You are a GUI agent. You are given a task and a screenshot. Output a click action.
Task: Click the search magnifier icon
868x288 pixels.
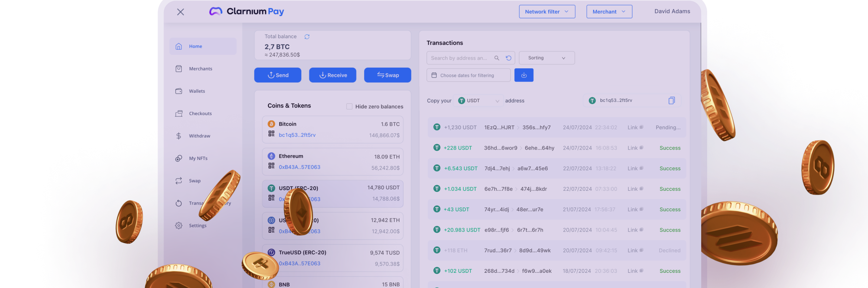(x=497, y=58)
